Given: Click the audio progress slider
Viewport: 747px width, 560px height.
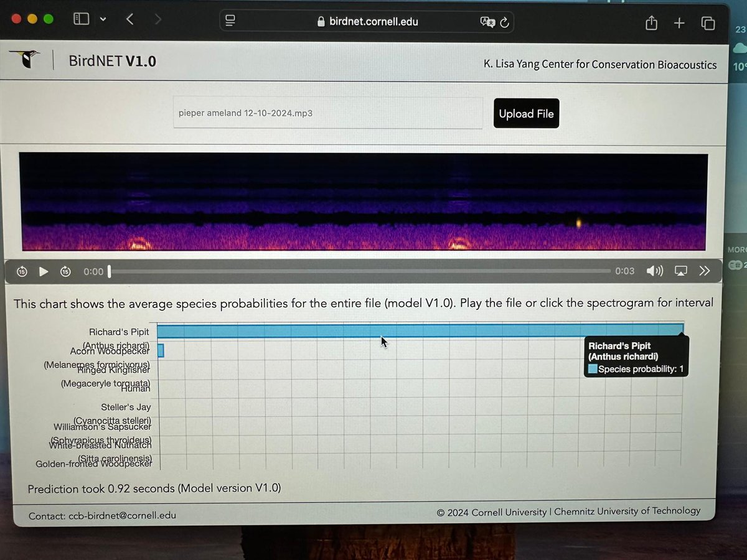Looking at the screenshot, I should coord(359,271).
